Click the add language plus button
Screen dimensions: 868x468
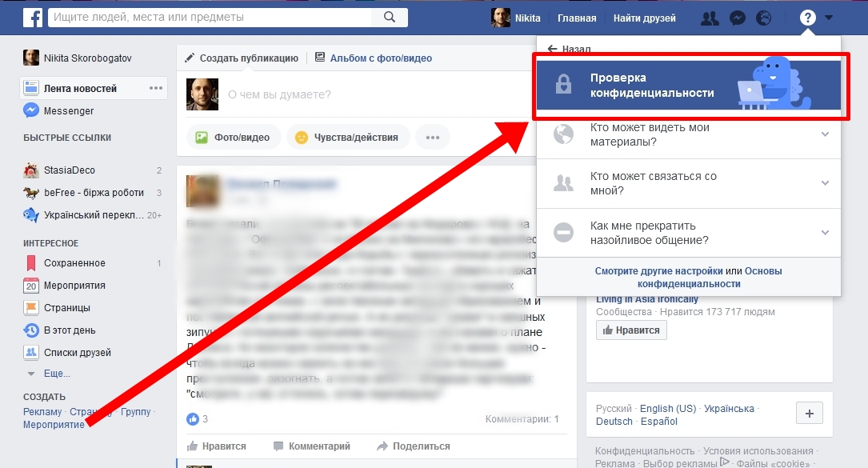click(x=809, y=414)
